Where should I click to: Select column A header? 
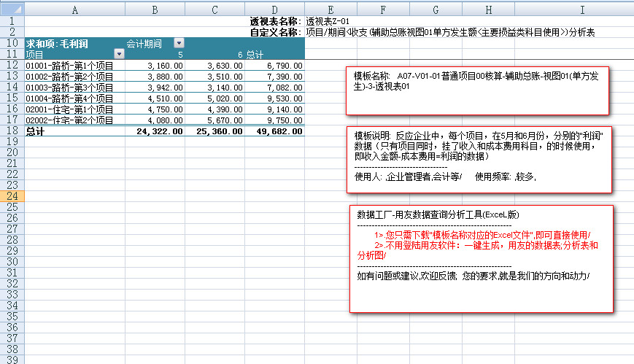click(x=74, y=9)
